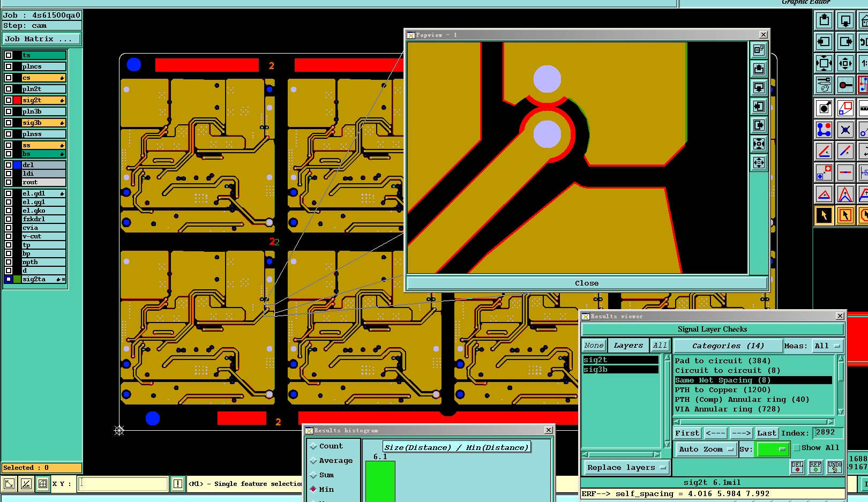Select the Min radio option in histogram
This screenshot has height=502, width=868.
[x=313, y=489]
